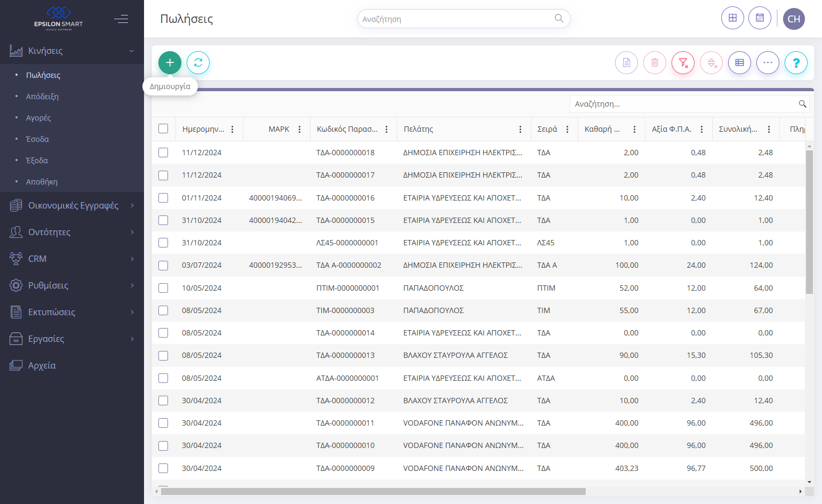Screen dimensions: 822x504
Task: Focus the grid Αναζήτηση... search field
Action: [689, 104]
